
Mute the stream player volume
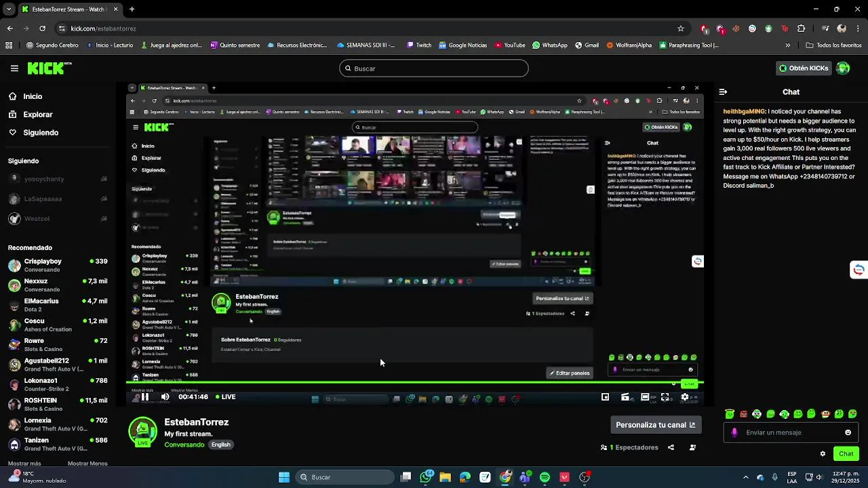(x=165, y=397)
